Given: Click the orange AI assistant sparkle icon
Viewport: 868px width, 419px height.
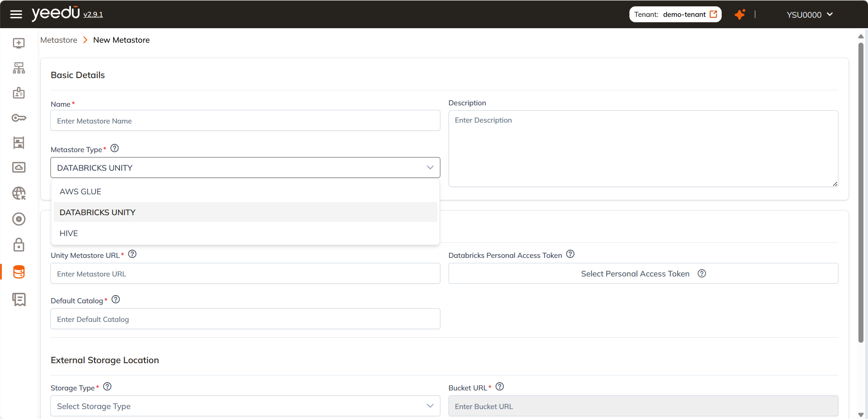Looking at the screenshot, I should 740,14.
